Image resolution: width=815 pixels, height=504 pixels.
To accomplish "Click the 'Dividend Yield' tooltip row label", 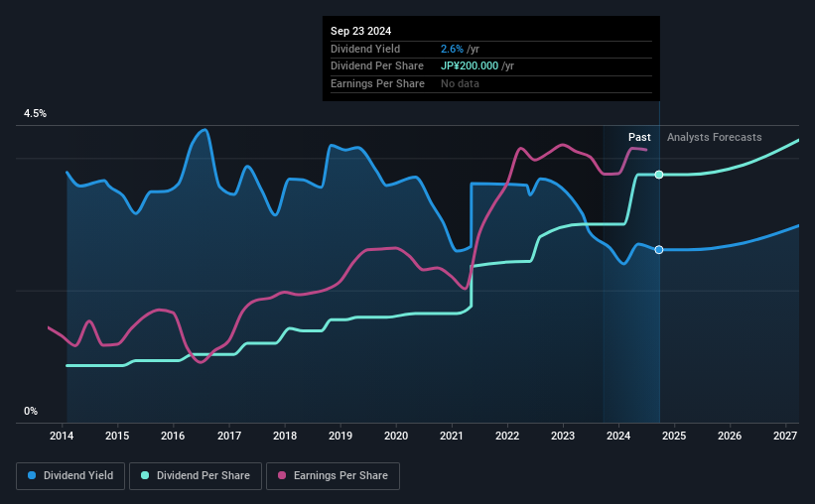I will (365, 49).
